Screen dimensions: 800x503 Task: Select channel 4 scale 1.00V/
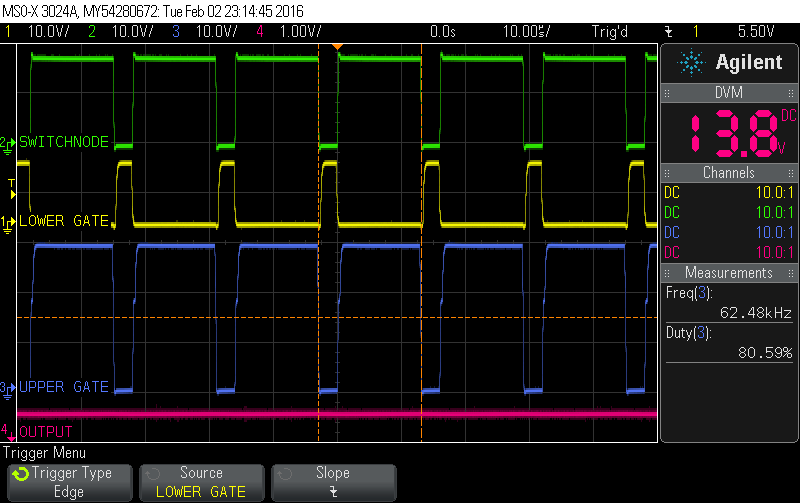[301, 32]
